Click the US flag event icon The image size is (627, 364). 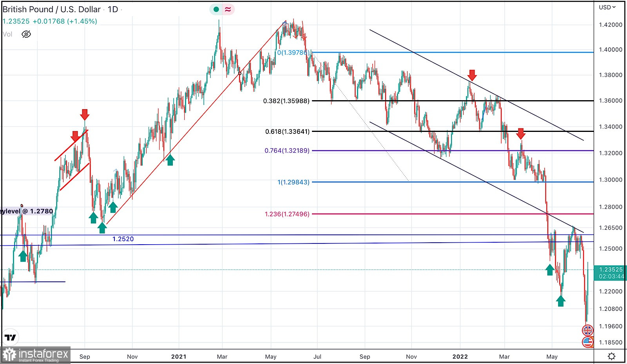[x=588, y=342]
